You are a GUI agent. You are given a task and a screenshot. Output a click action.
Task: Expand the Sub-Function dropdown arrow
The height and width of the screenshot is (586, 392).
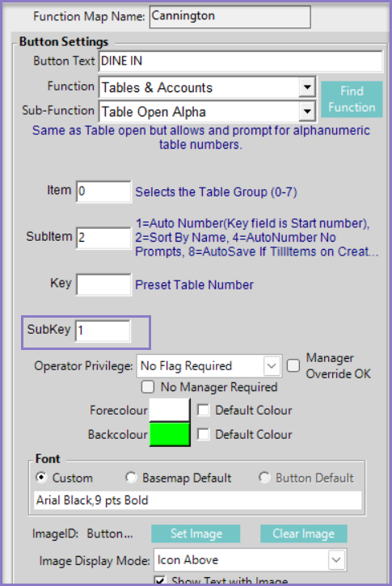coord(307,112)
